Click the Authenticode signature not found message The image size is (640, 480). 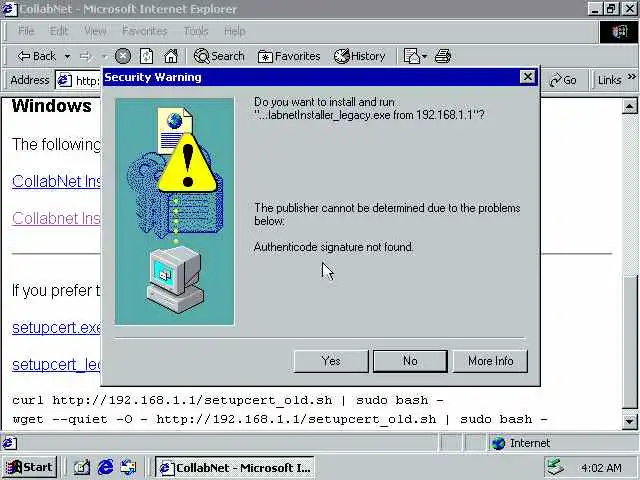333,247
